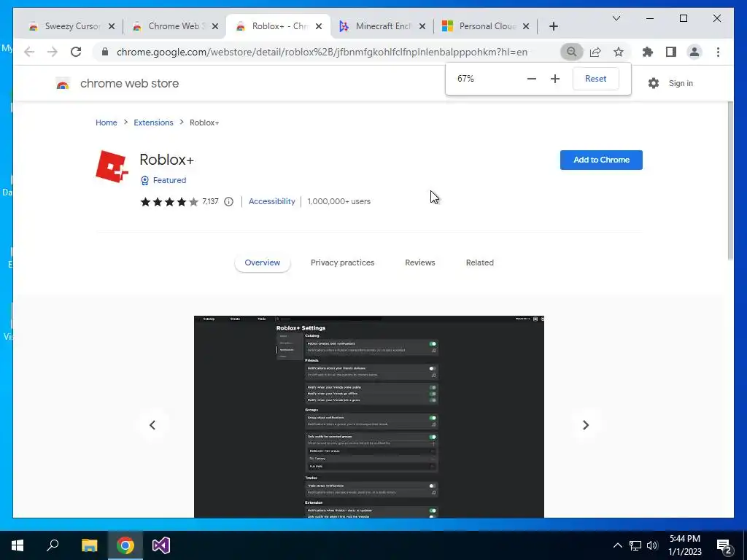Screen dimensions: 747x560
Task: Switch to the Reviews tab
Action: tap(419, 262)
